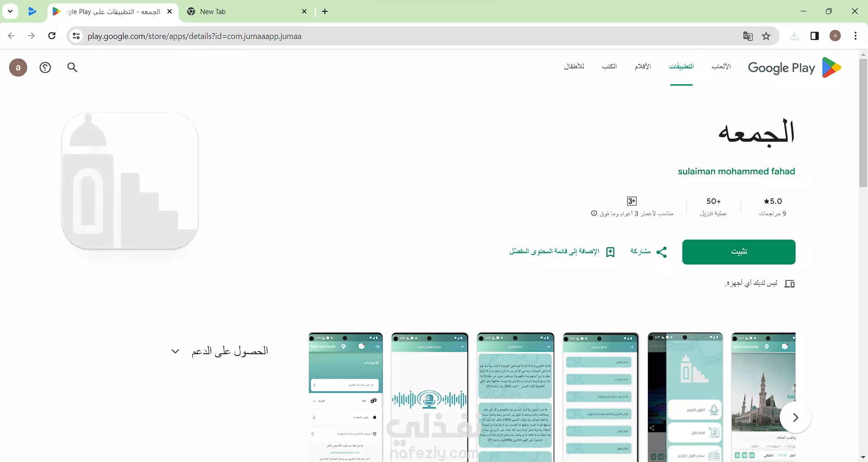
Task: Open the tab search dropdown arrow
Action: (x=10, y=11)
